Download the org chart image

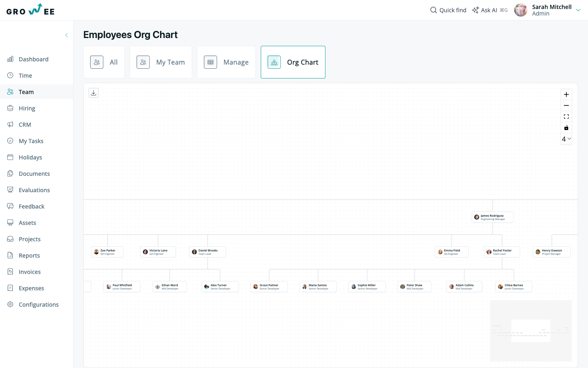pos(94,93)
